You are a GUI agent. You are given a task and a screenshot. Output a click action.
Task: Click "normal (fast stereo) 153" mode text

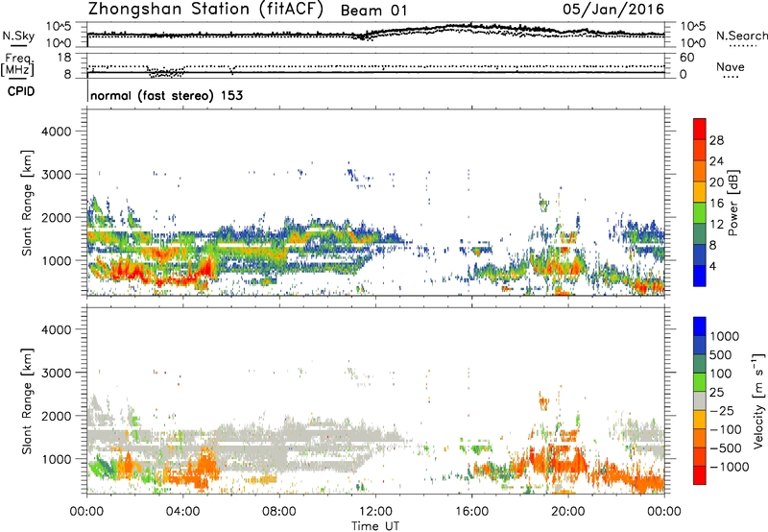[166, 95]
